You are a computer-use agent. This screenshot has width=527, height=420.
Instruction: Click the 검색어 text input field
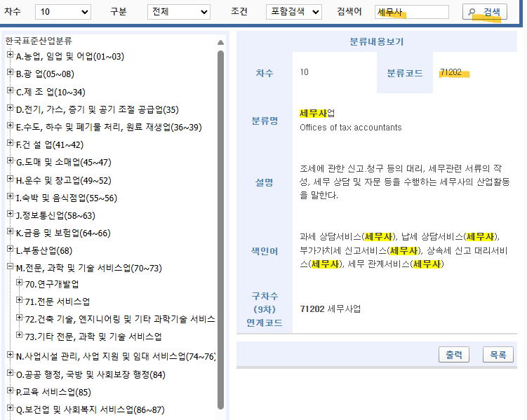tap(412, 12)
